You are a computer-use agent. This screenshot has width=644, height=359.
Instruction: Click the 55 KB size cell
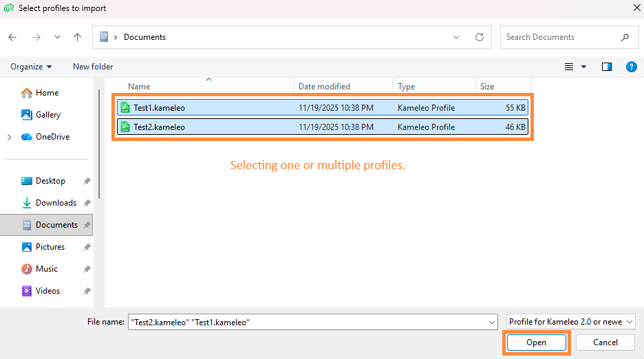tap(515, 107)
